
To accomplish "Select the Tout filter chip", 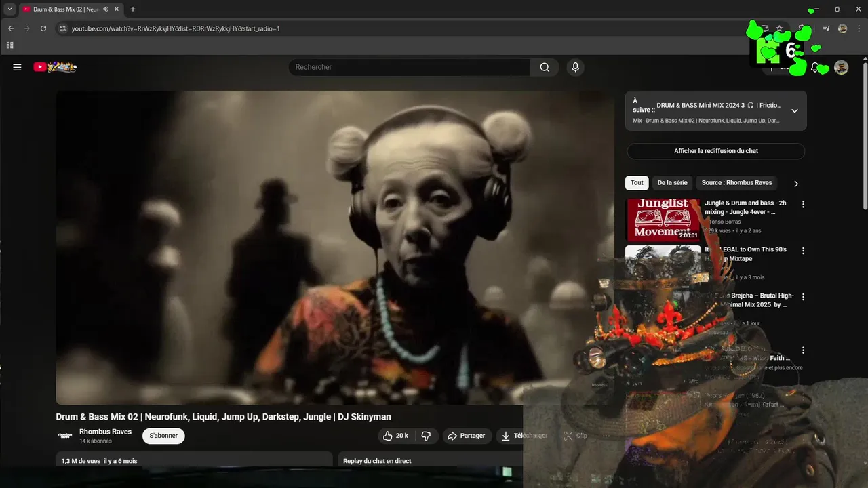I will (x=637, y=183).
